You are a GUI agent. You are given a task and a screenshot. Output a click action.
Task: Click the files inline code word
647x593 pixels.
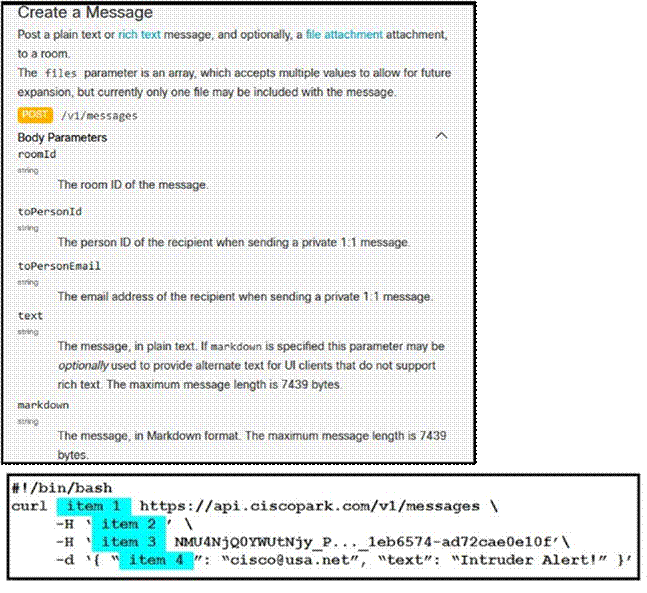(61, 73)
